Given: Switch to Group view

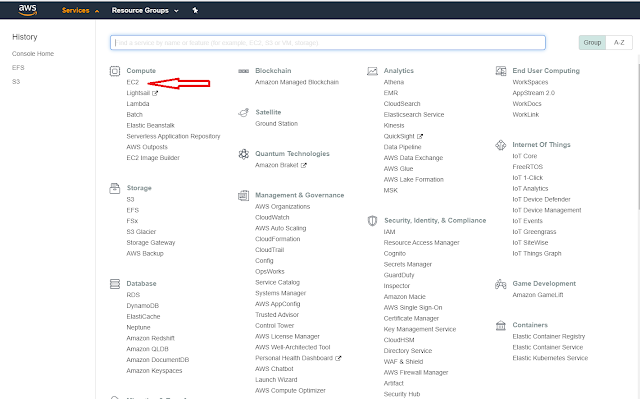Looking at the screenshot, I should coord(592,42).
